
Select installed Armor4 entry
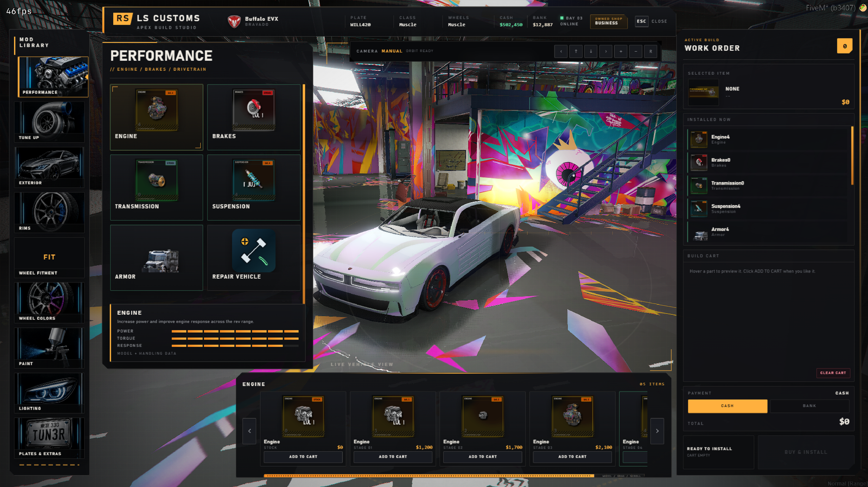pos(768,232)
